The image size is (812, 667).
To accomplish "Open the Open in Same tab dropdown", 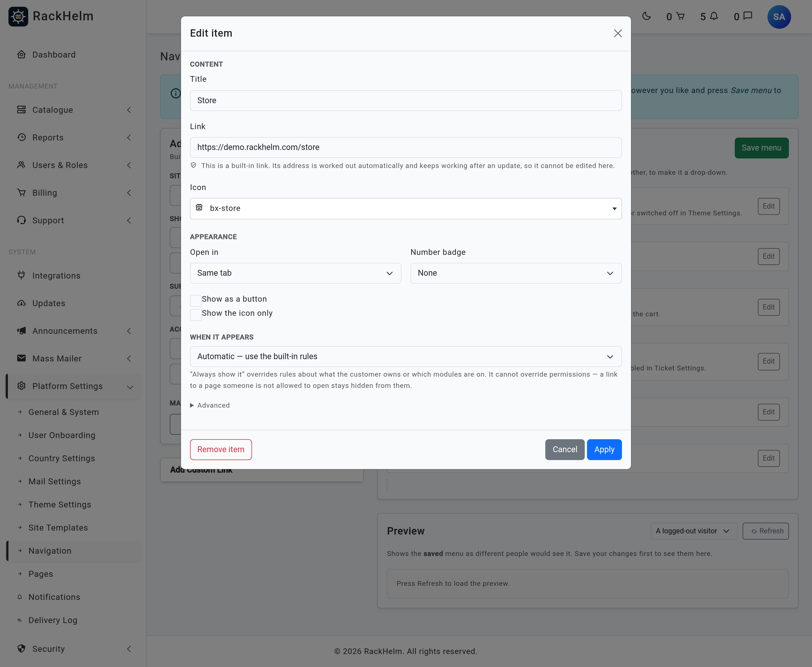I will [295, 273].
